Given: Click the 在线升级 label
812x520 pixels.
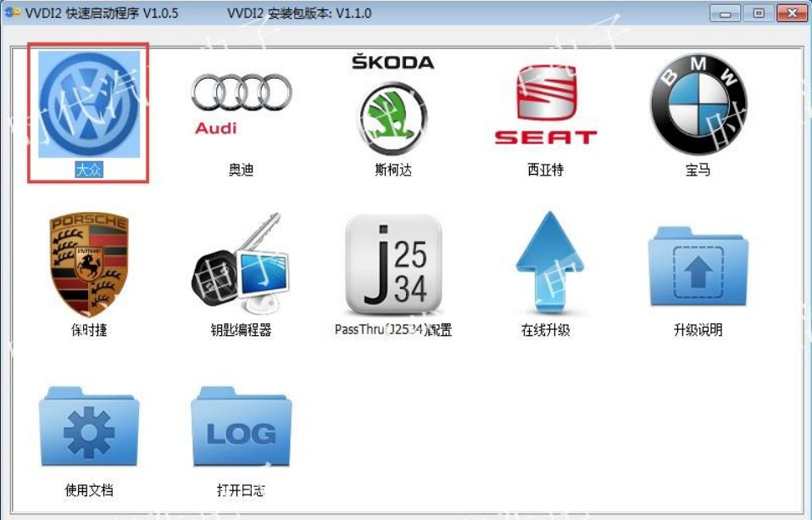Looking at the screenshot, I should 546,330.
